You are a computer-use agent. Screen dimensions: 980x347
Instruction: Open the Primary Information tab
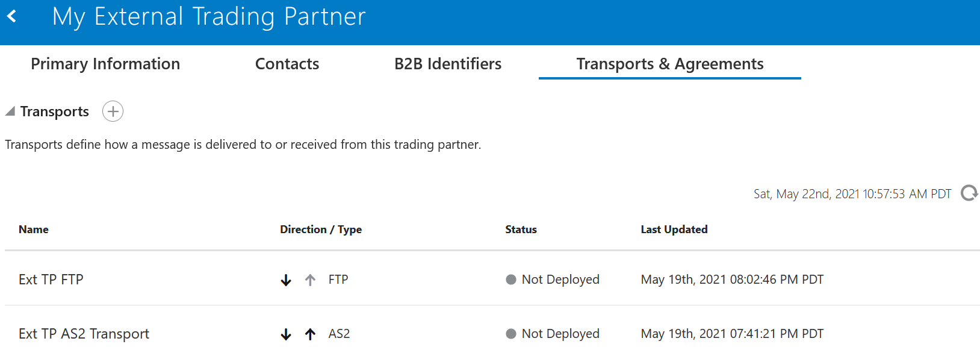click(x=105, y=64)
